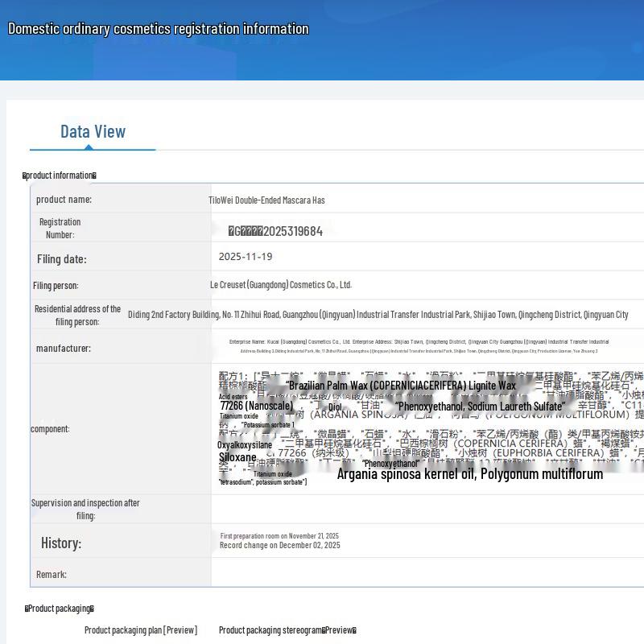Image resolution: width=644 pixels, height=644 pixels.
Task: Select 'Record change on December 02, 2025'
Action: tap(280, 545)
